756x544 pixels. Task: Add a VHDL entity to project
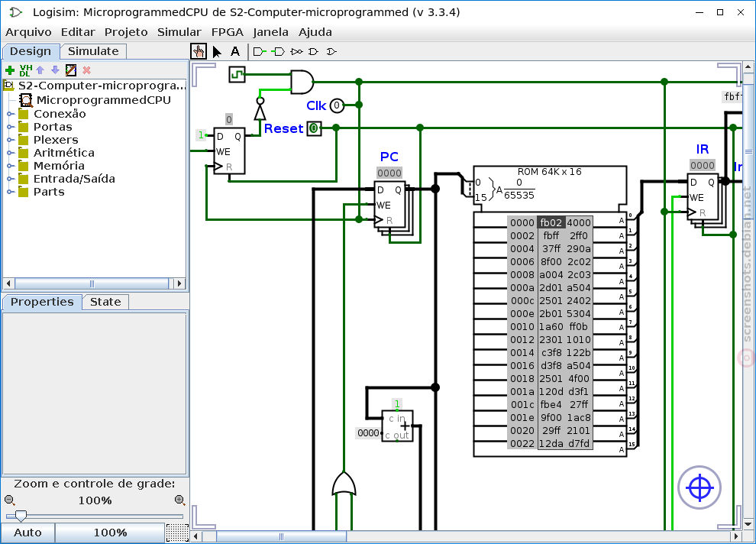[25, 70]
